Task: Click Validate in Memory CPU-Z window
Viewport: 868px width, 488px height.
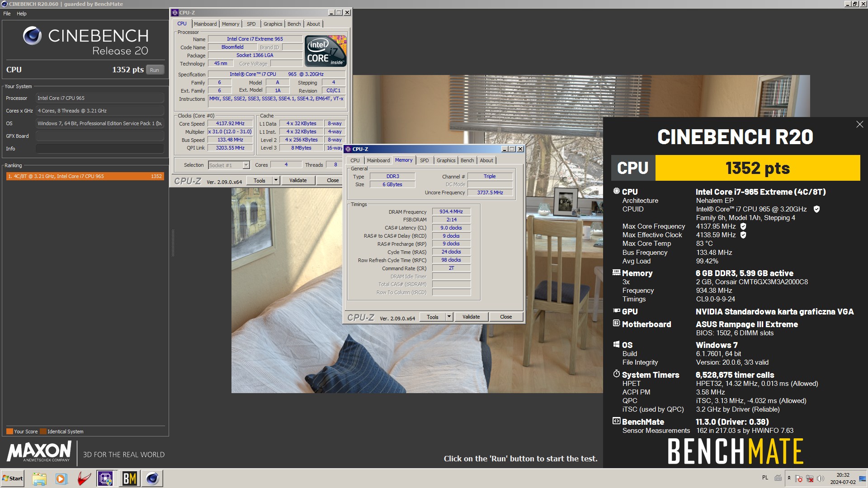Action: pos(471,317)
